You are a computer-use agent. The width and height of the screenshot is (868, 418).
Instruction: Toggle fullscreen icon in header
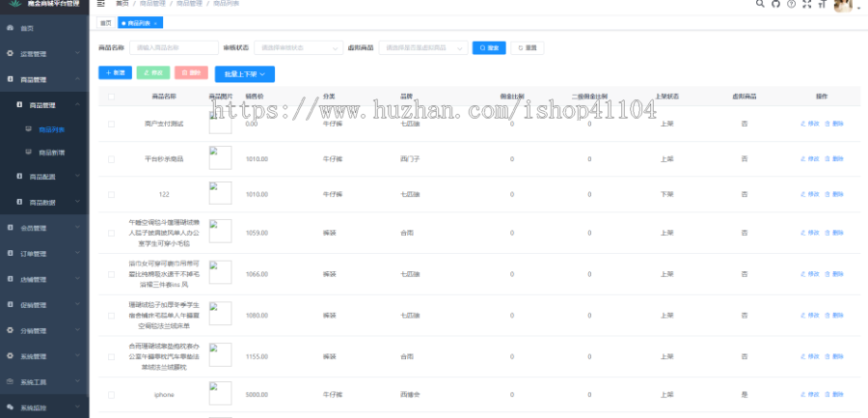pyautogui.click(x=806, y=3)
